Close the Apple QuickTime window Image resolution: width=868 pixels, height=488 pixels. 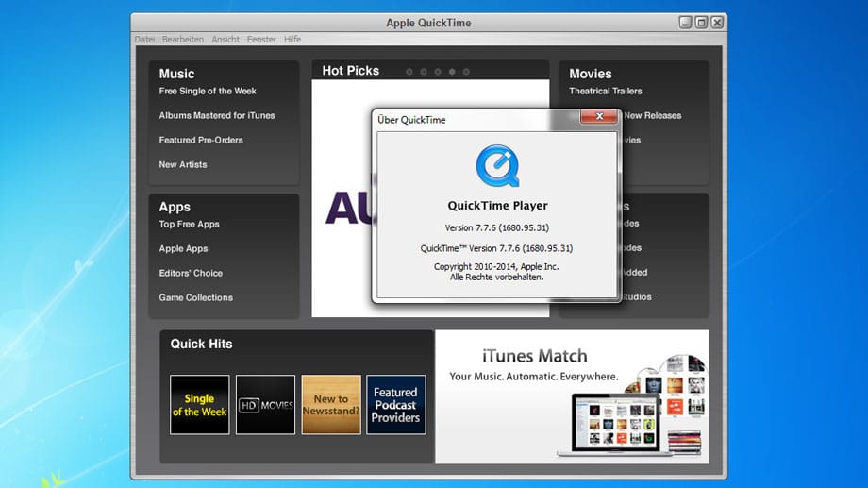(x=717, y=22)
